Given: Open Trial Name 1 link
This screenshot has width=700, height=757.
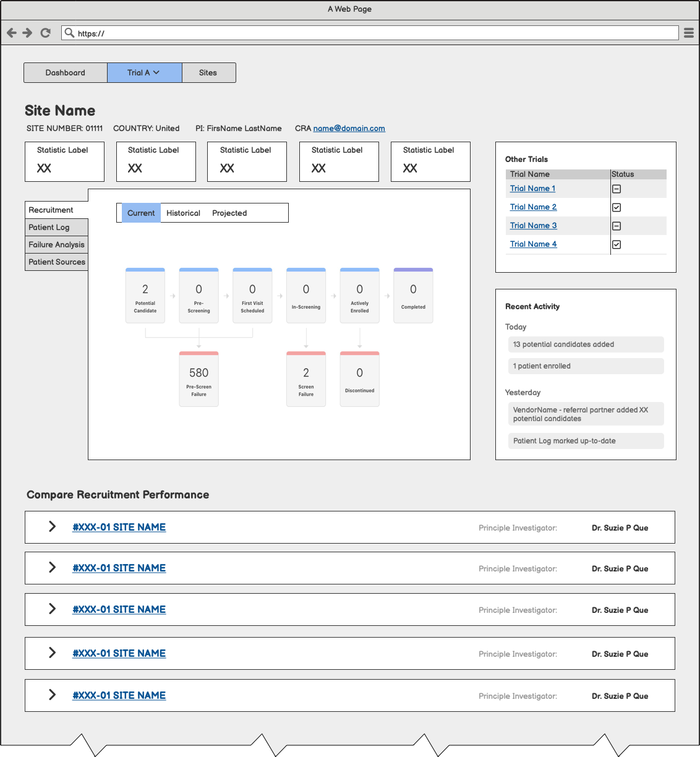Looking at the screenshot, I should point(532,189).
